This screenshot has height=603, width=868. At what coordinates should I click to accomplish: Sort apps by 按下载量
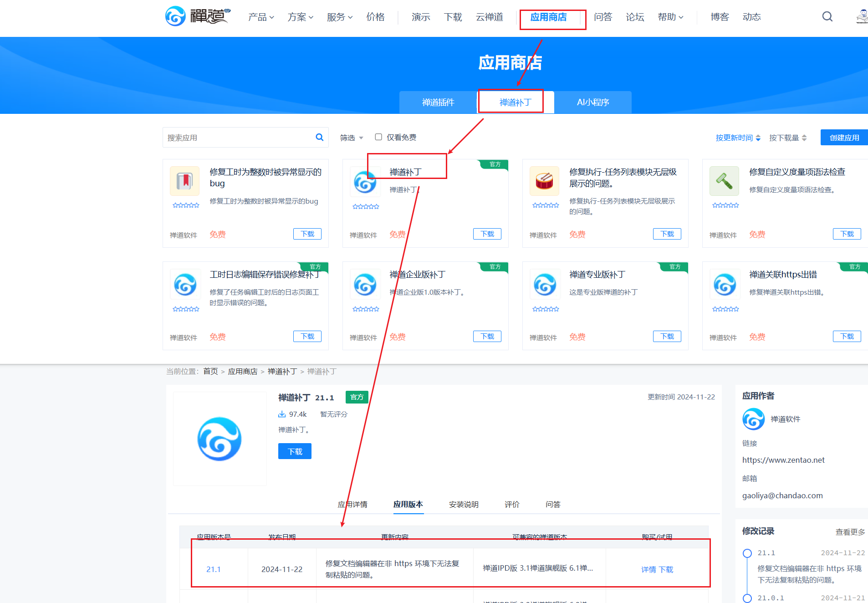[788, 138]
